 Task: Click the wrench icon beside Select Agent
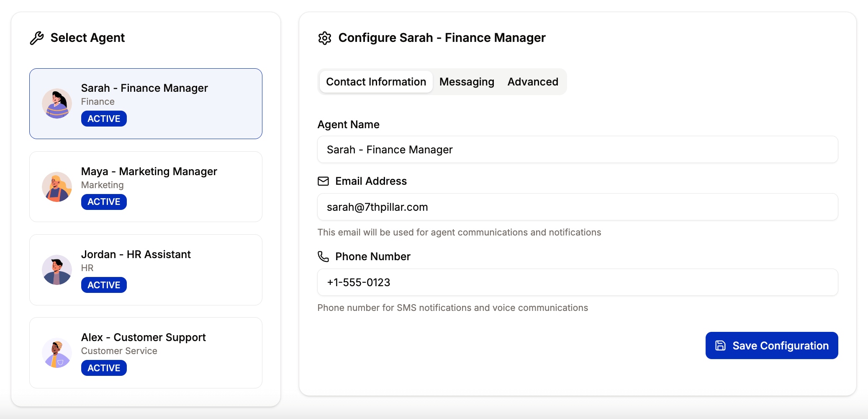37,38
